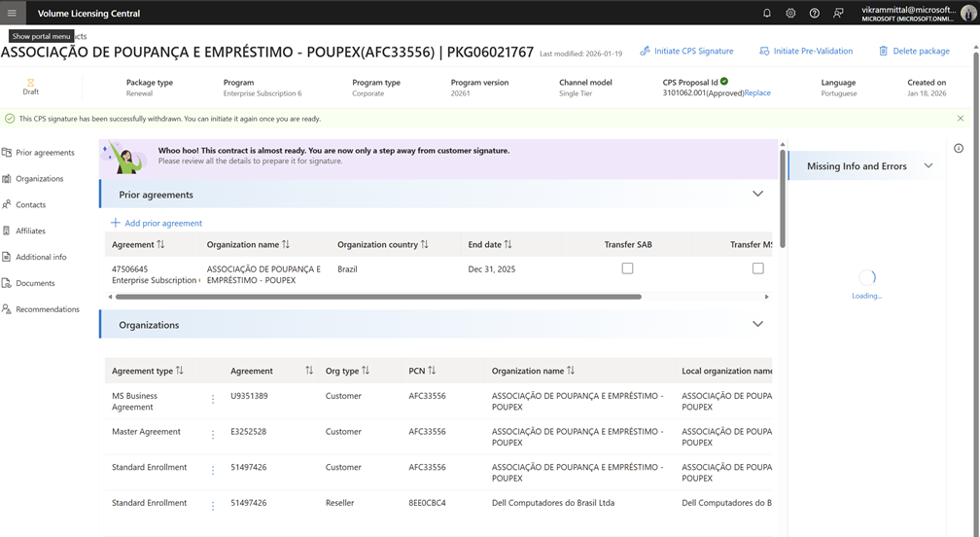Sort organizations by PCN
This screenshot has height=537, width=980.
click(432, 371)
